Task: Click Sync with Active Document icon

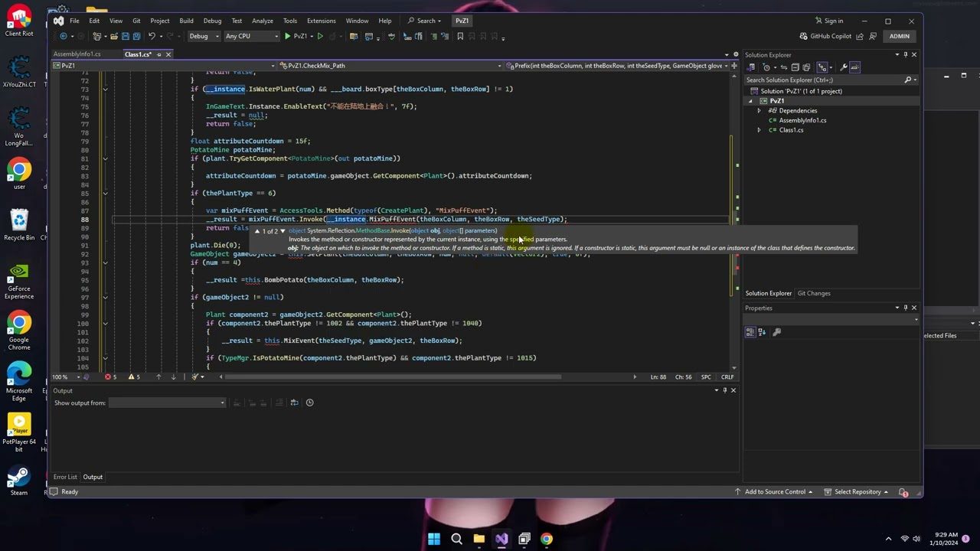Action: (x=783, y=67)
